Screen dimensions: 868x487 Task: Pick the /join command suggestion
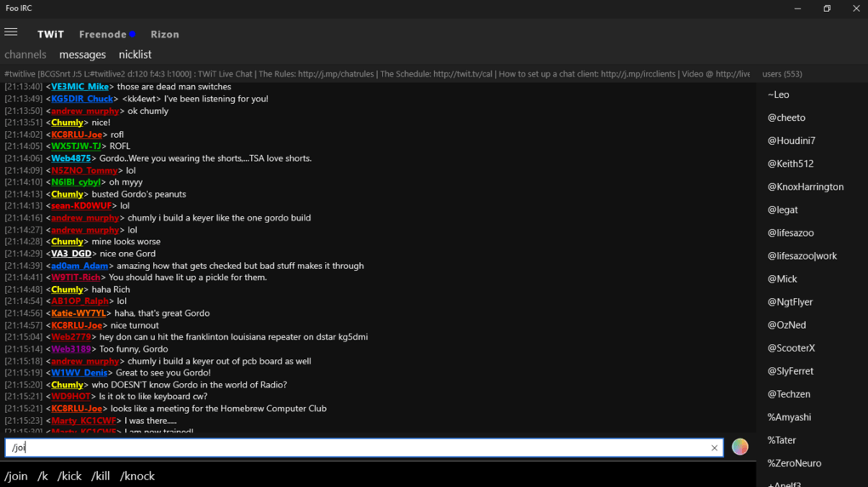16,476
